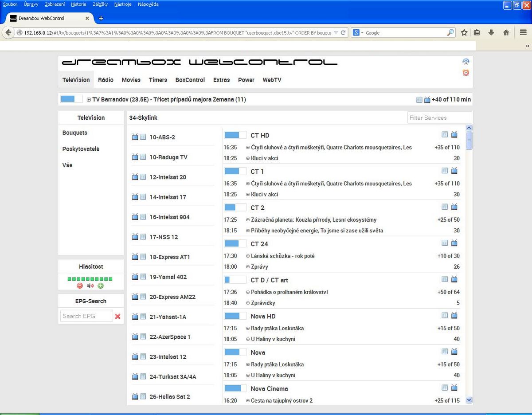Click the Vše link in the sidebar
This screenshot has height=415, width=532.
[x=67, y=165]
